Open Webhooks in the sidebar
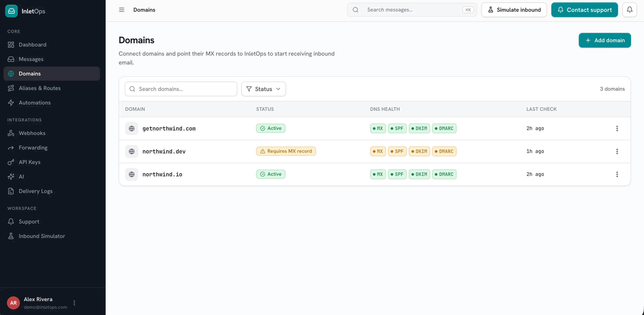This screenshot has width=644, height=315. pyautogui.click(x=52, y=133)
